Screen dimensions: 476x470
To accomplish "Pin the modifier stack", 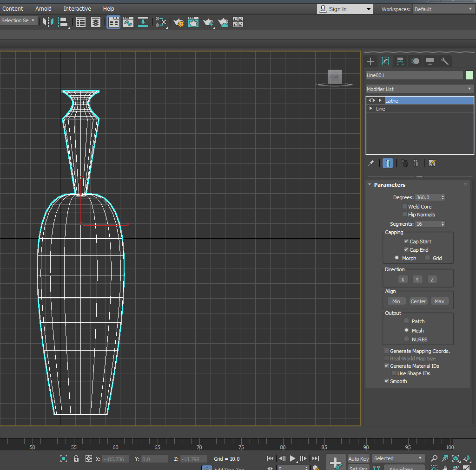I will [x=371, y=163].
